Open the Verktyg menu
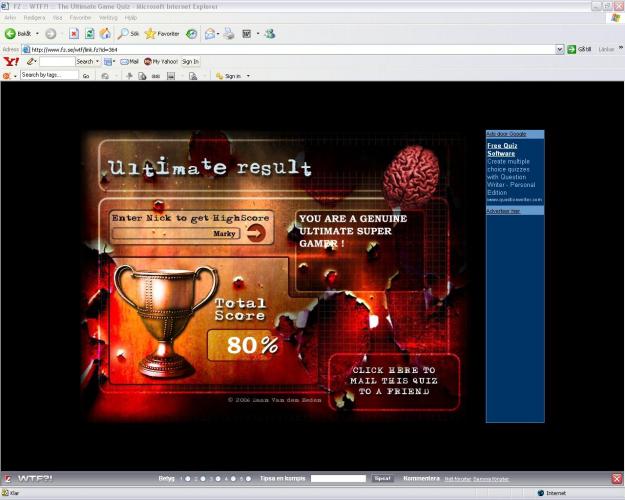Viewport: 625px width, 500px height. pyautogui.click(x=106, y=17)
